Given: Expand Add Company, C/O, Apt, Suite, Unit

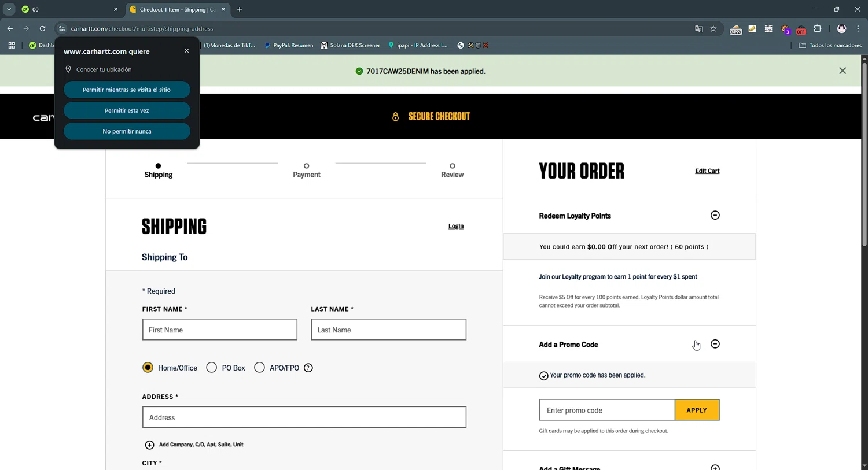Looking at the screenshot, I should tap(194, 445).
